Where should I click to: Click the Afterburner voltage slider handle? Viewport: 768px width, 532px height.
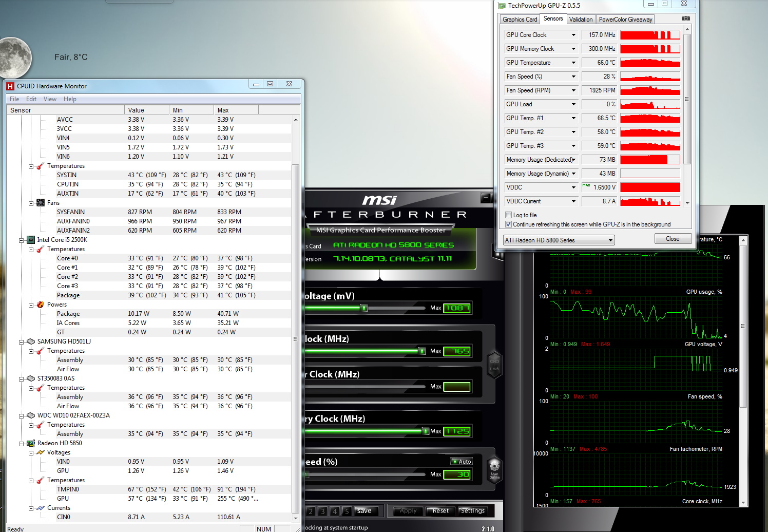pyautogui.click(x=364, y=308)
